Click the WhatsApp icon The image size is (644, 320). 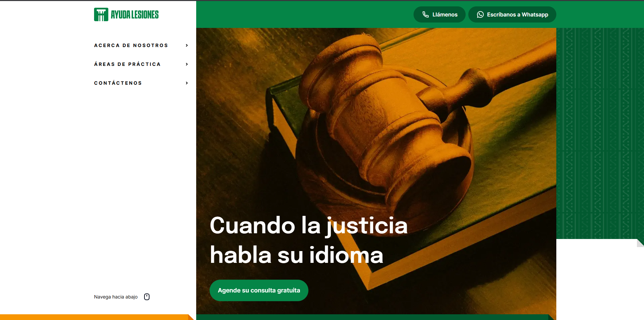click(x=480, y=14)
